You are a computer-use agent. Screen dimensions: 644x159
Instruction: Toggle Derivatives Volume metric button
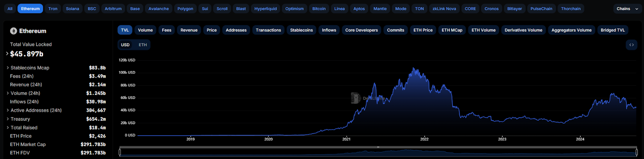(x=523, y=30)
